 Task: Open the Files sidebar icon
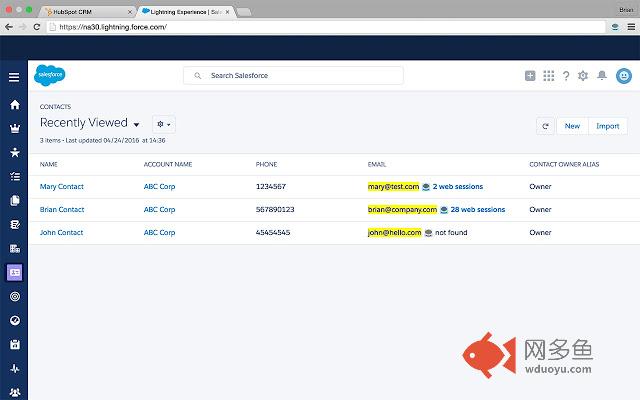pyautogui.click(x=15, y=200)
